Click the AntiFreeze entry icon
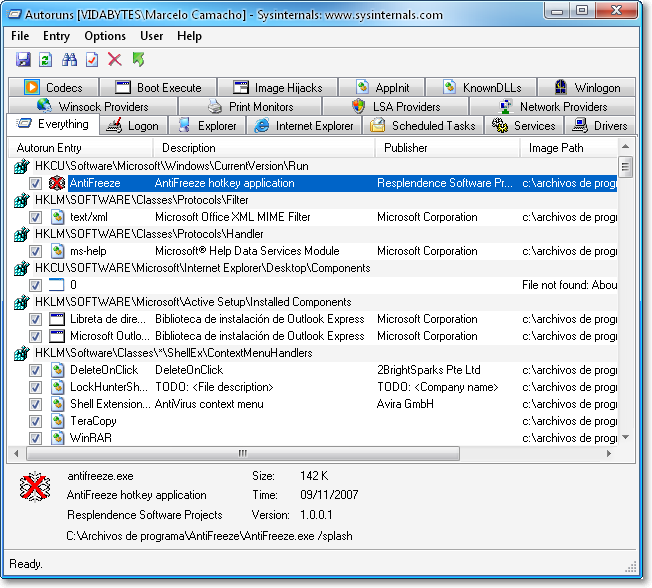Screen dimensions: 652x588 (57, 183)
